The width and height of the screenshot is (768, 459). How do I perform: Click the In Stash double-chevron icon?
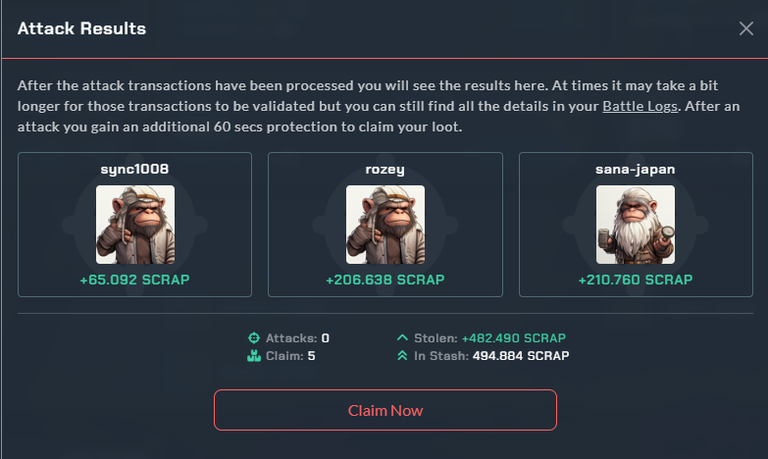click(x=402, y=356)
